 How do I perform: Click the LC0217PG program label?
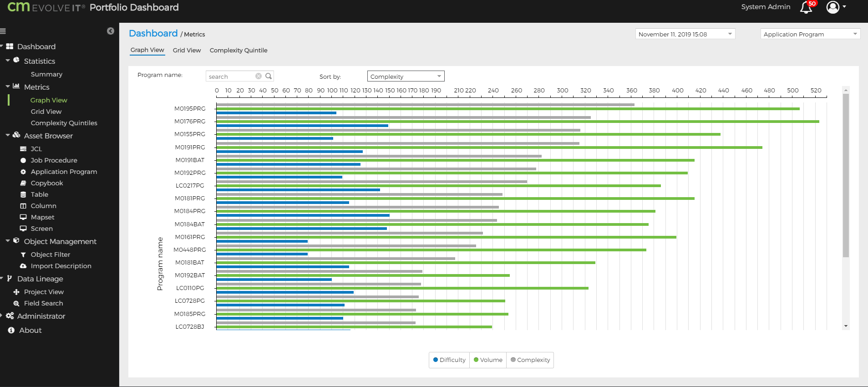190,186
